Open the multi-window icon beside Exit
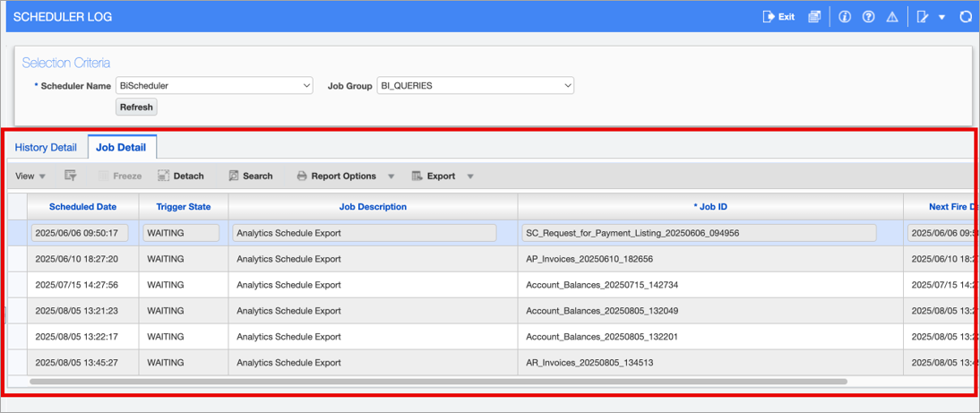 813,17
